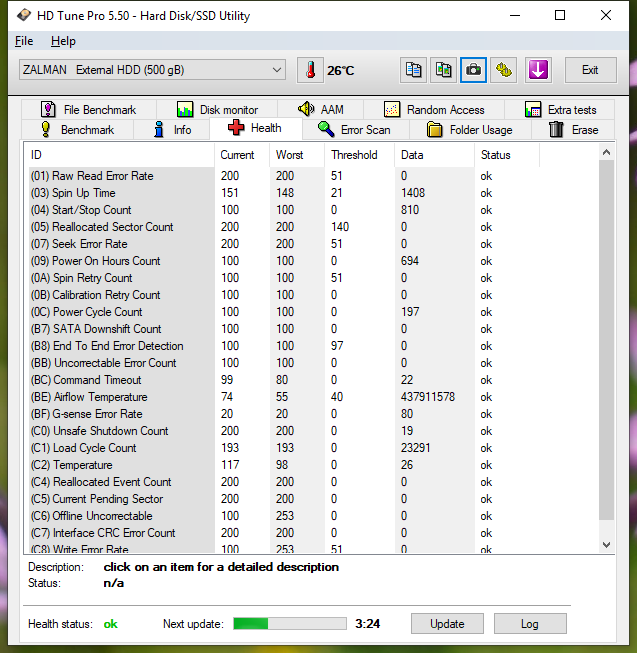Viewport: 637px width, 653px height.
Task: Select the Unsafe Shutdown Count row
Action: (x=283, y=431)
